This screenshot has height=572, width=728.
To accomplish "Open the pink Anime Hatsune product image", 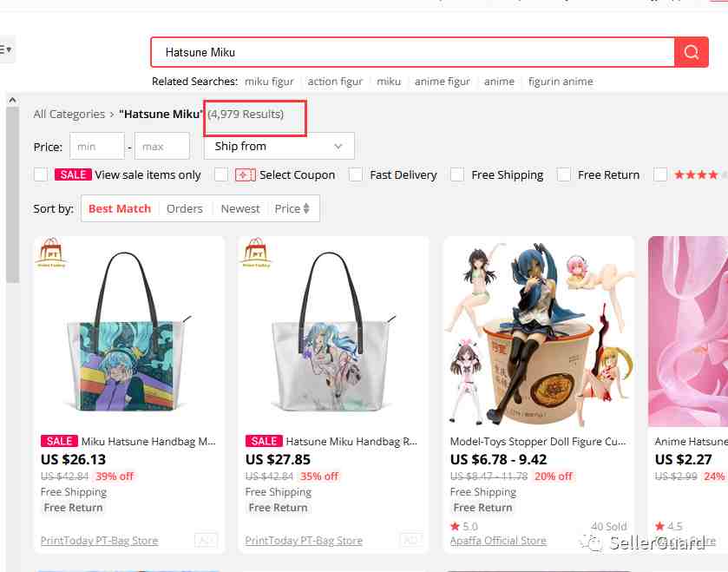I will (688, 332).
